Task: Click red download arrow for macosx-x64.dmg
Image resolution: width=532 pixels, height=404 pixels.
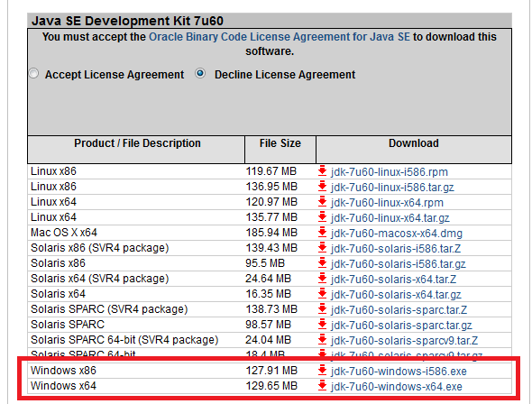Action: pyautogui.click(x=322, y=233)
